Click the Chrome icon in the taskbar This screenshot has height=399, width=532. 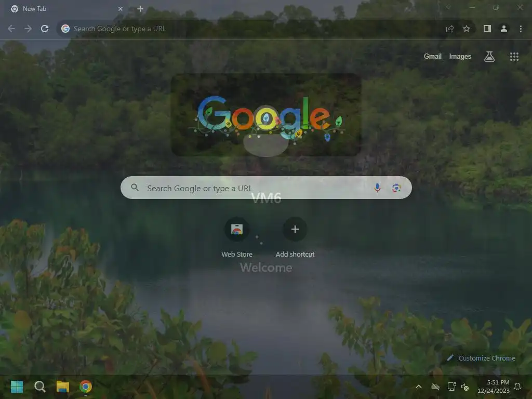click(x=86, y=387)
